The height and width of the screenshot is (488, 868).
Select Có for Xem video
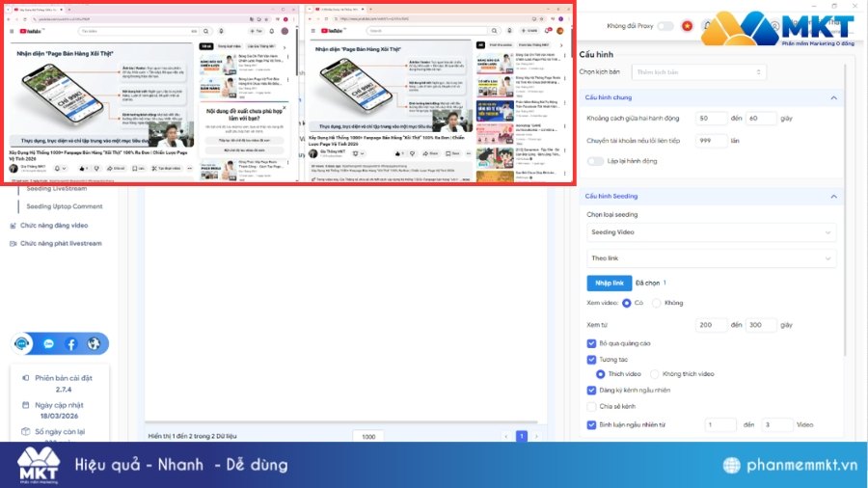point(627,303)
